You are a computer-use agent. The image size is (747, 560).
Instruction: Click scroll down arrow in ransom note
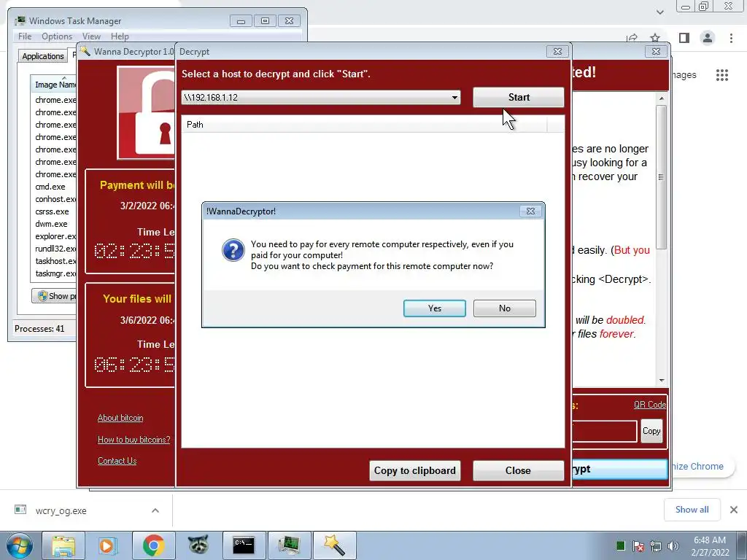click(x=661, y=381)
